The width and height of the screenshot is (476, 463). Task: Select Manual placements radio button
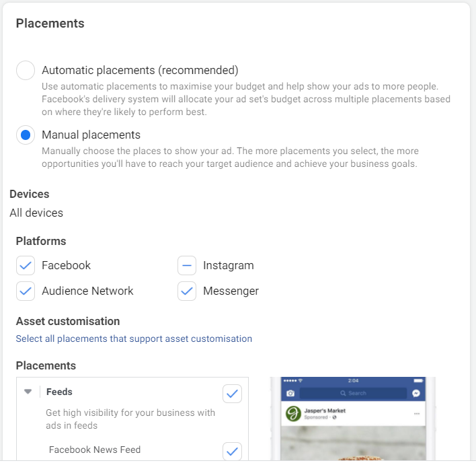click(26, 135)
